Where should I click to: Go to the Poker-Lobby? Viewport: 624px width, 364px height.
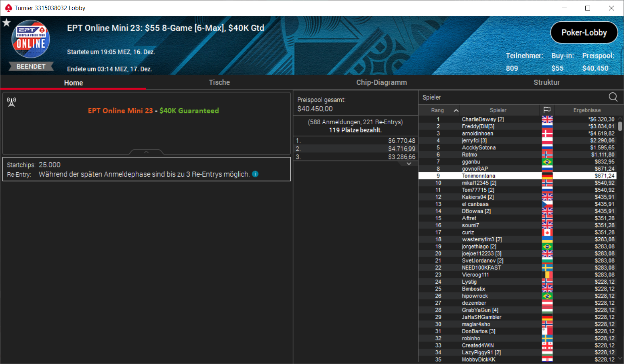coord(584,32)
